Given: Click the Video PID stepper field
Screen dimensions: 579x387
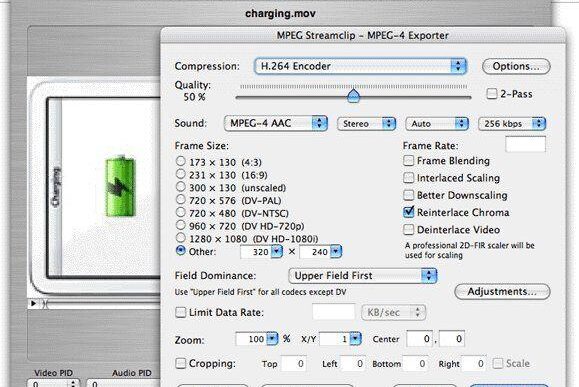Looking at the screenshot, I should [x=53, y=383].
